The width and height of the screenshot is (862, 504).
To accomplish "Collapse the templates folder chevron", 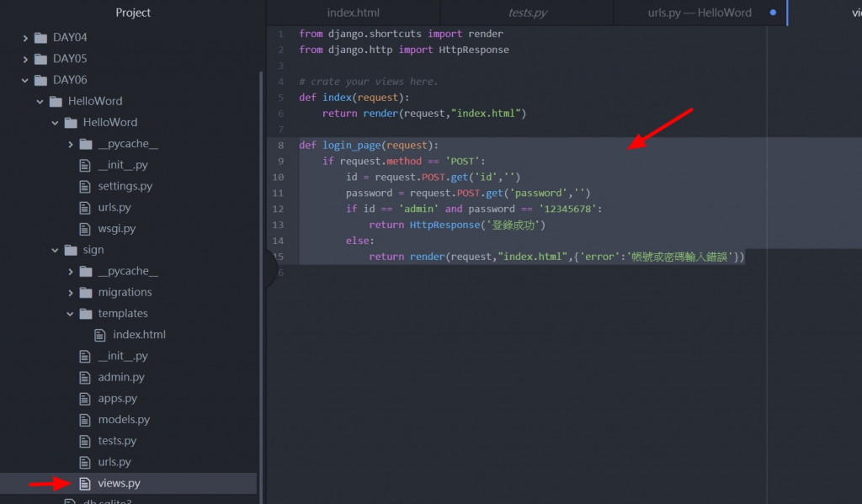I will tap(70, 314).
